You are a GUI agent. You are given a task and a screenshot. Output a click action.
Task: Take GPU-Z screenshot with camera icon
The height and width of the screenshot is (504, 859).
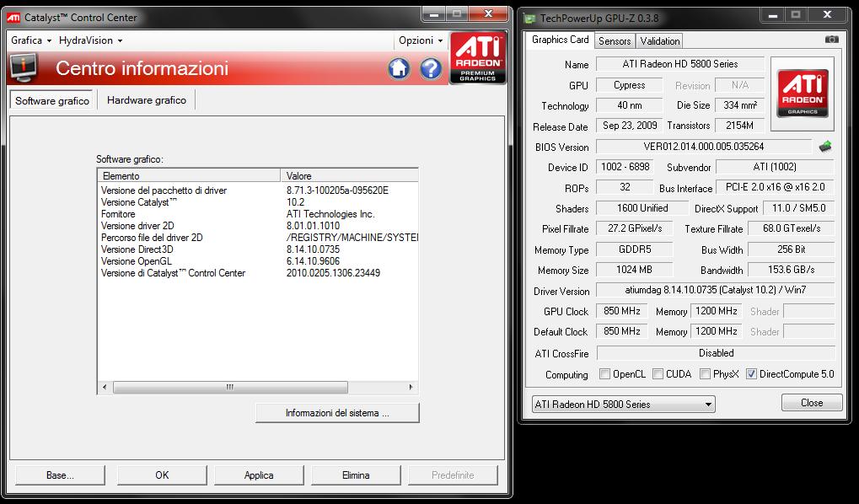832,40
